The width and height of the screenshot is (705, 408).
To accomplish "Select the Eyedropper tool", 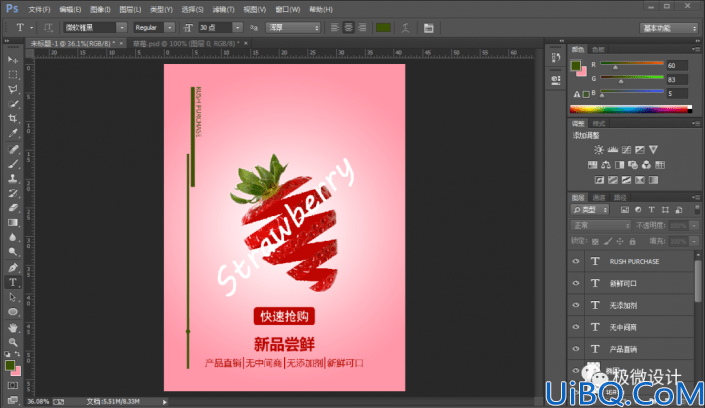I will tap(13, 134).
